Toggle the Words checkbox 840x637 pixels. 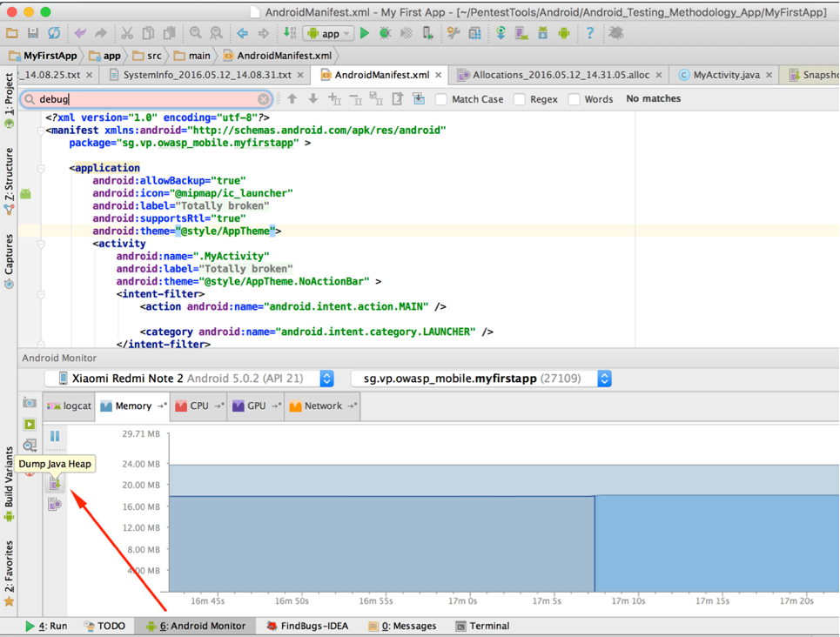(575, 99)
